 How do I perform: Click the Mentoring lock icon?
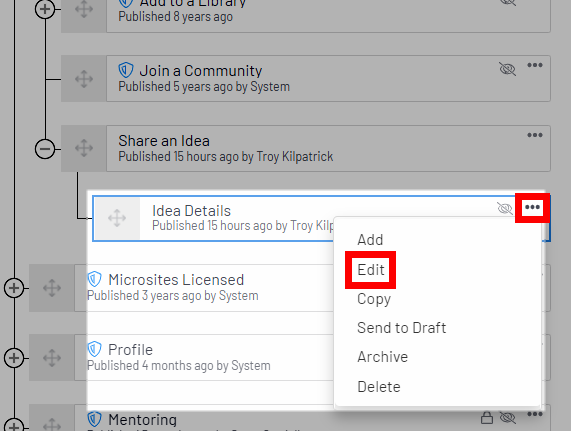[x=487, y=418]
